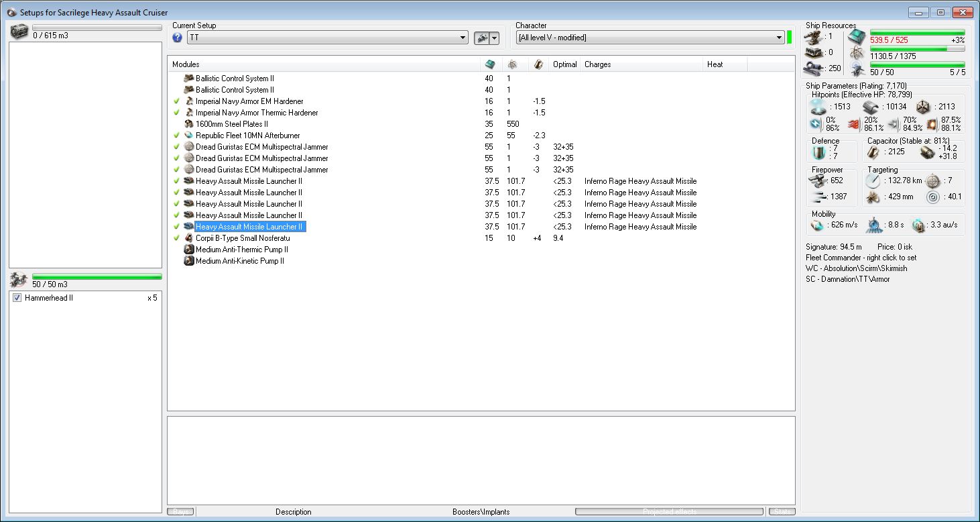
Task: Switch to the Description tab
Action: 294,512
